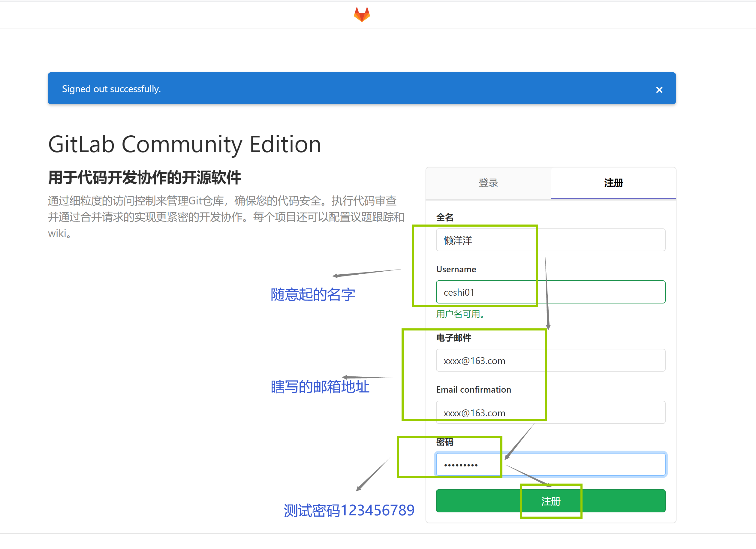The height and width of the screenshot is (549, 756).
Task: Click the description paragraph starting with 通过细粒度
Action: (226, 217)
